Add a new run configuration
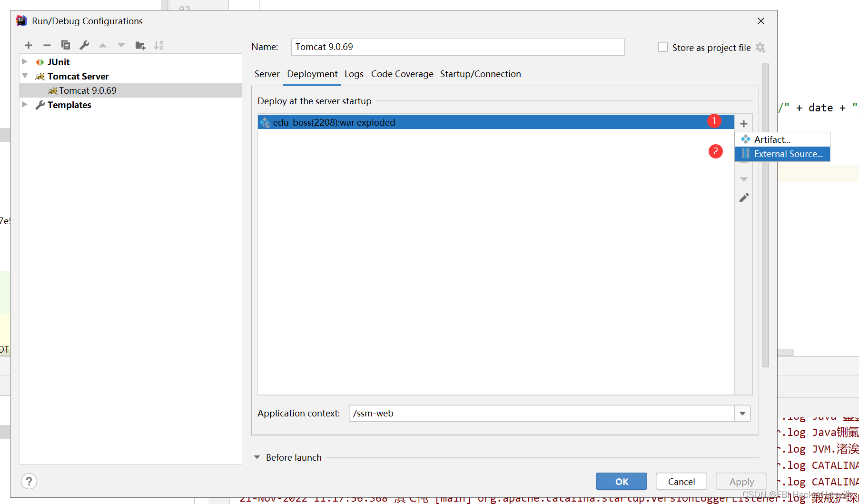This screenshot has width=859, height=504. click(x=29, y=45)
